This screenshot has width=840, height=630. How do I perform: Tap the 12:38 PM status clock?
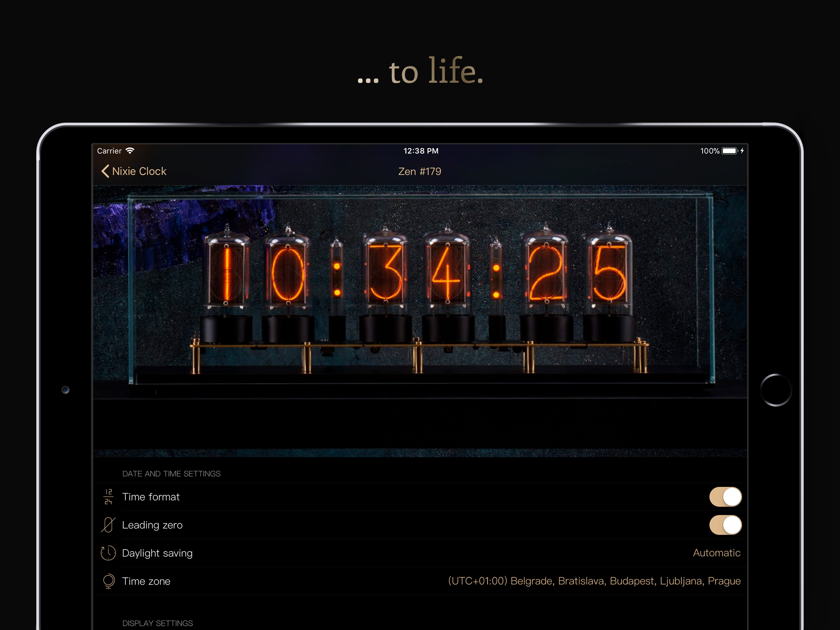(x=420, y=151)
